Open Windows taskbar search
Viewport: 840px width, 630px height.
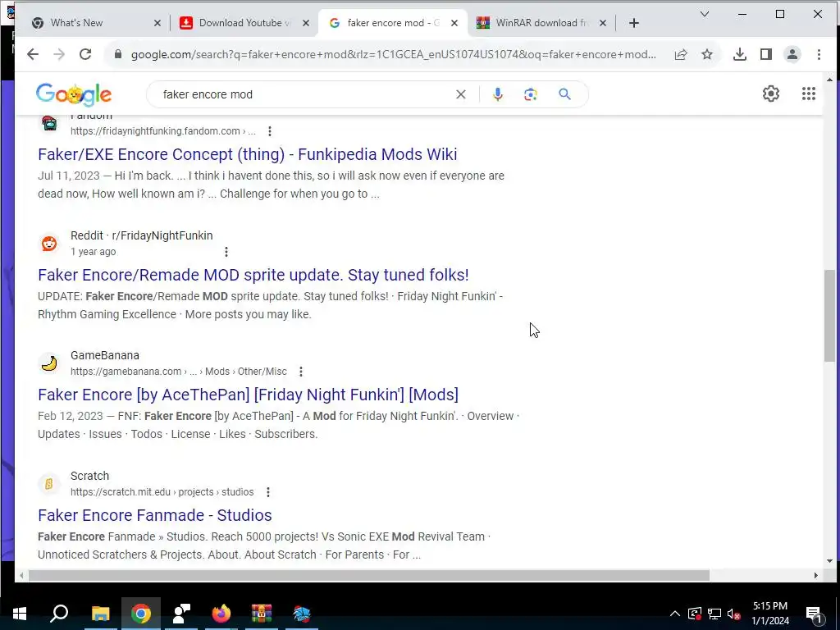tap(59, 614)
